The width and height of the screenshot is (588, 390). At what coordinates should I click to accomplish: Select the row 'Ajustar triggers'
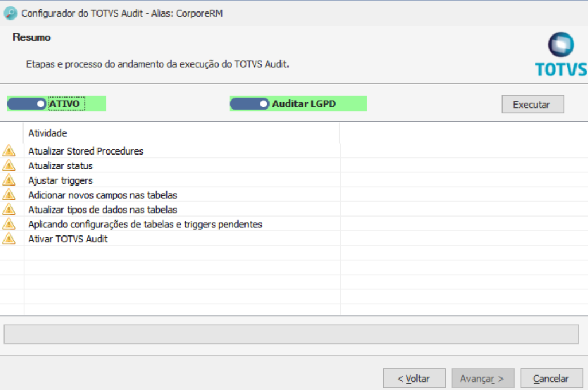coord(294,180)
